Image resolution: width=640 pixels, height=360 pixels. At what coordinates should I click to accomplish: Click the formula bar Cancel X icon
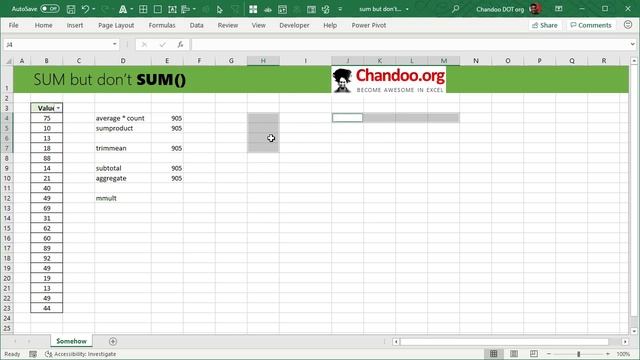click(x=144, y=44)
